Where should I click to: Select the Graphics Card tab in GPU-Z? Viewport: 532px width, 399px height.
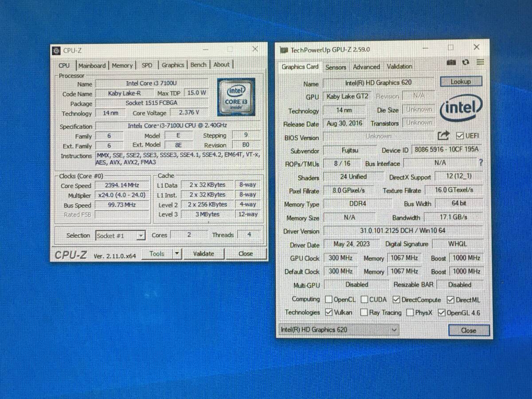pos(300,66)
